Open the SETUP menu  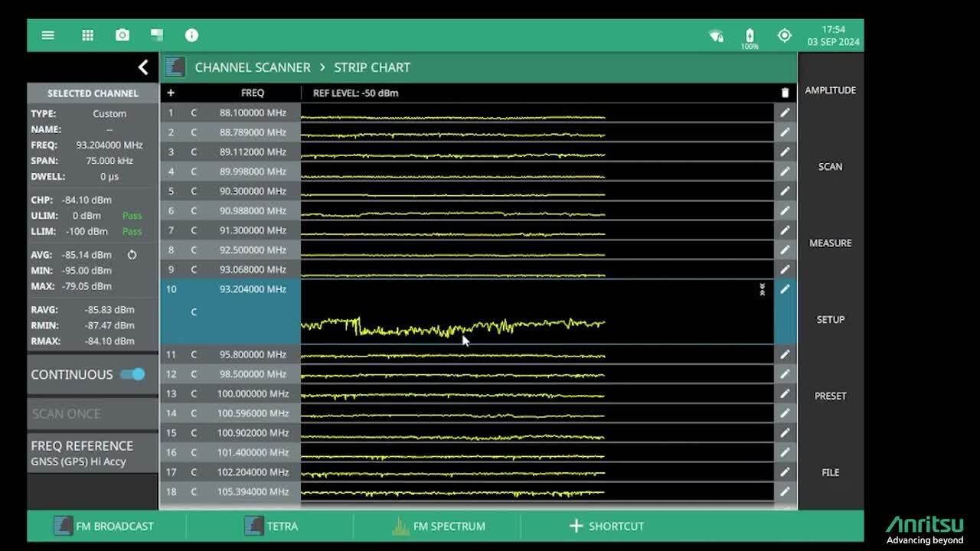[830, 320]
